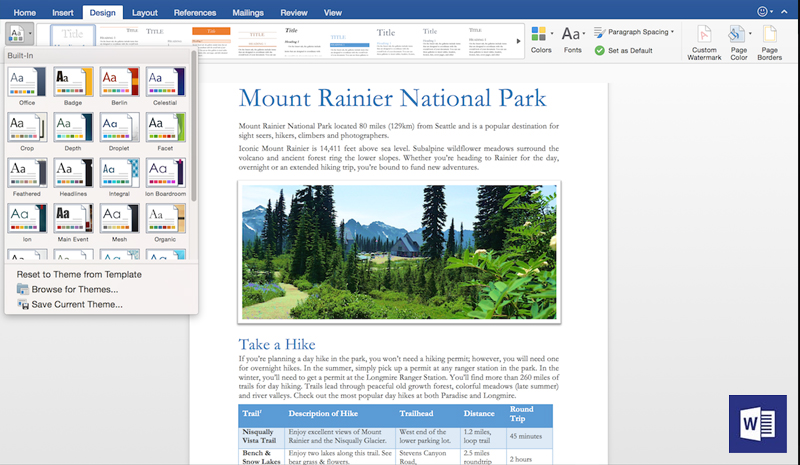Viewport: 800px width, 465px height.
Task: Apply the orange Title style set
Action: pos(211,41)
